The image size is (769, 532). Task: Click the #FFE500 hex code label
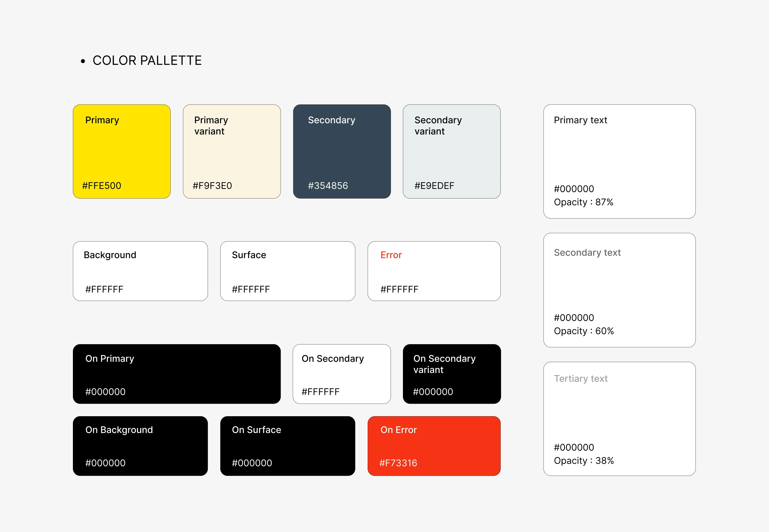click(101, 186)
